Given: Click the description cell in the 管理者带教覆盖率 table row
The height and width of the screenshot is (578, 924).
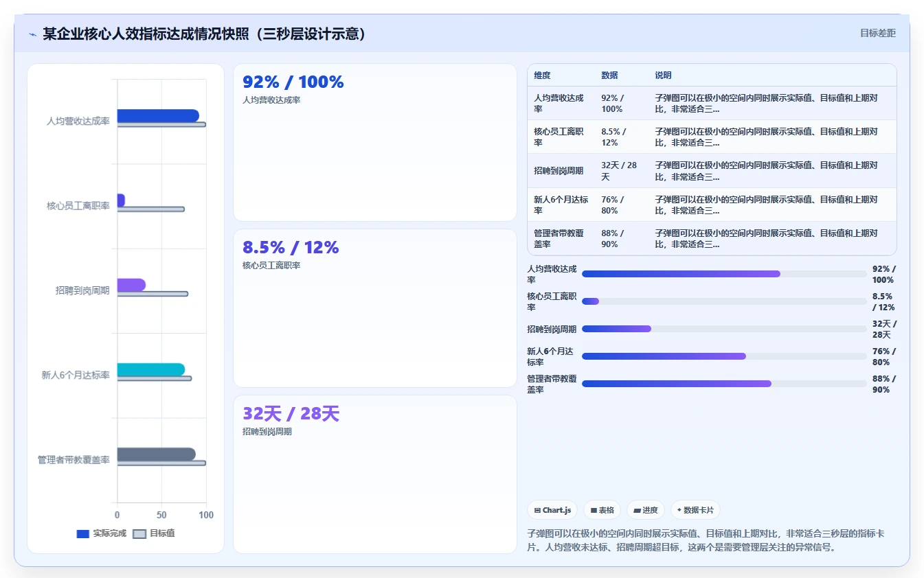Looking at the screenshot, I should point(773,238).
